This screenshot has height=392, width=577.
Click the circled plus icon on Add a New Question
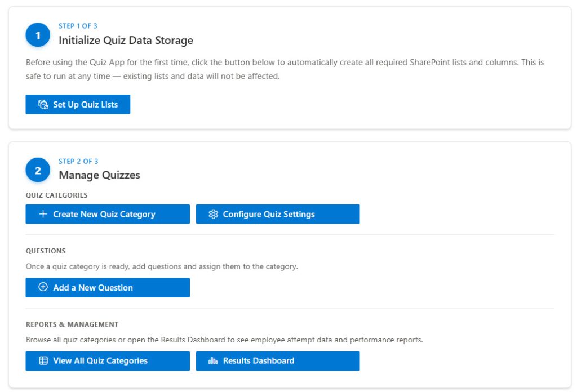43,287
